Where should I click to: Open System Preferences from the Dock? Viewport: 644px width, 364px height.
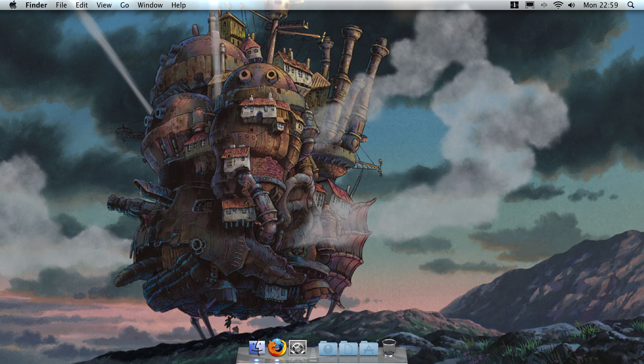tap(298, 348)
